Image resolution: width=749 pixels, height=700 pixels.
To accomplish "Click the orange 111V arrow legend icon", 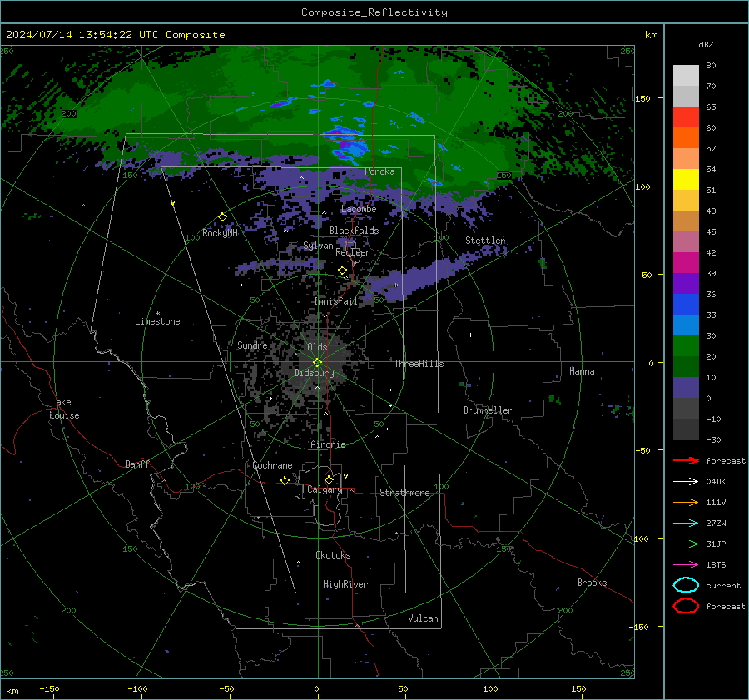I will coord(686,502).
